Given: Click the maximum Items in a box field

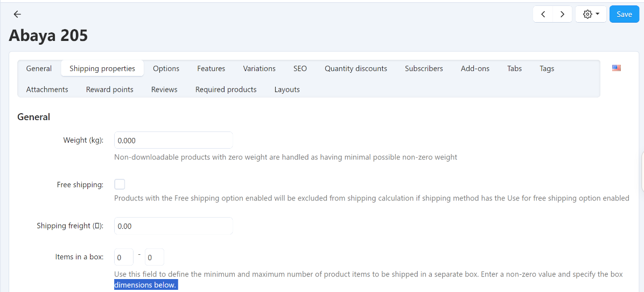Looking at the screenshot, I should pos(155,258).
